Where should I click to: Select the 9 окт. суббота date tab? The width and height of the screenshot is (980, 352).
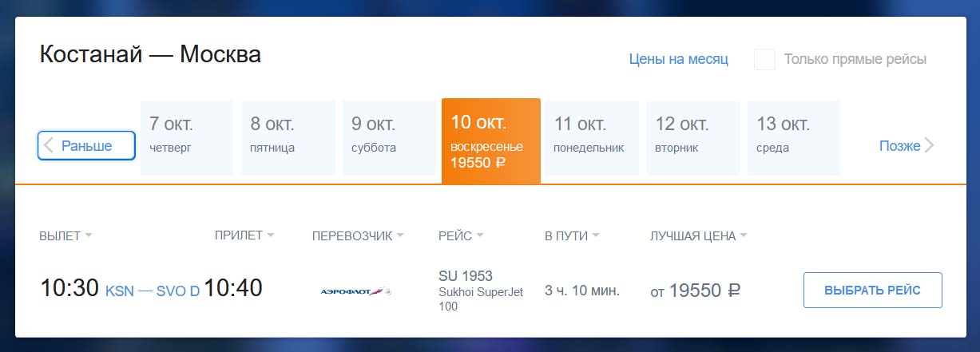389,138
